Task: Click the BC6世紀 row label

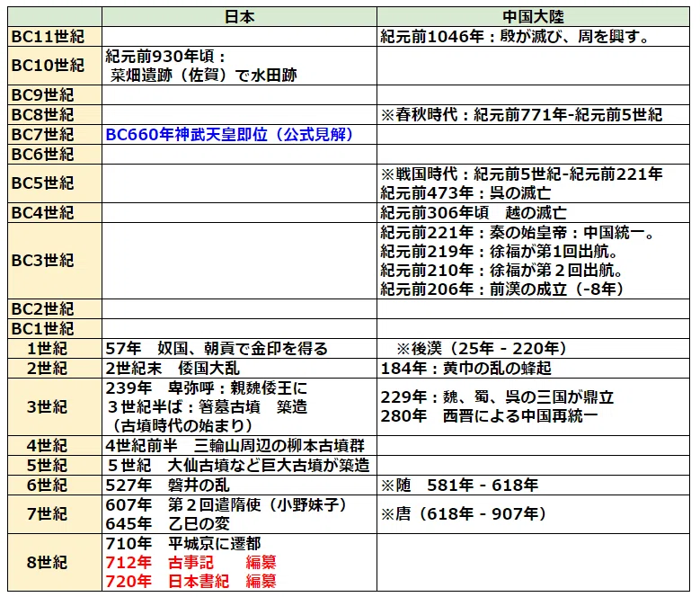Action: pos(42,154)
